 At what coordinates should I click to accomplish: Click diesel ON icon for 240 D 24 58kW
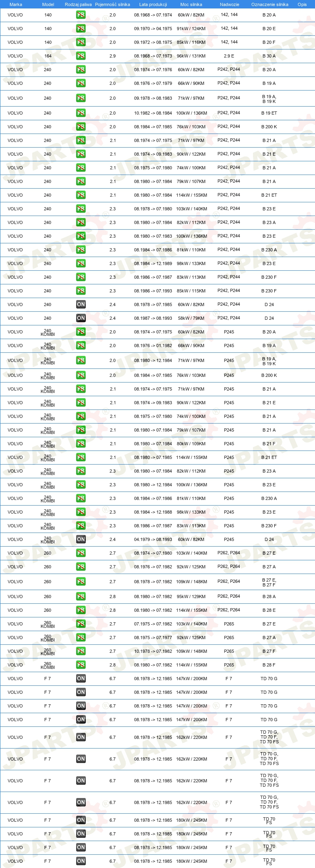click(81, 318)
